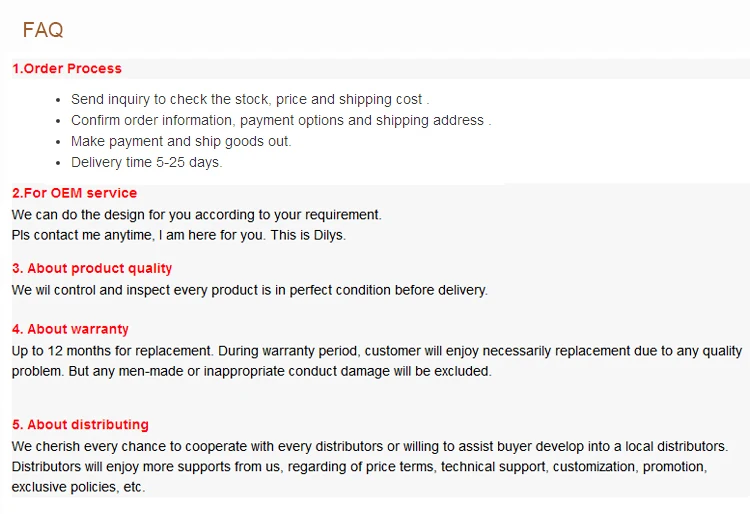Select the '3. About product quality' heading
The height and width of the screenshot is (514, 750).
click(92, 269)
